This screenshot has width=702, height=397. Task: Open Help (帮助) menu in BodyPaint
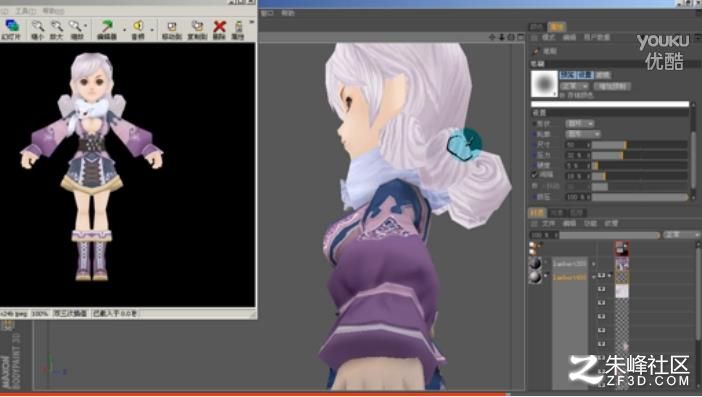pyautogui.click(x=288, y=13)
